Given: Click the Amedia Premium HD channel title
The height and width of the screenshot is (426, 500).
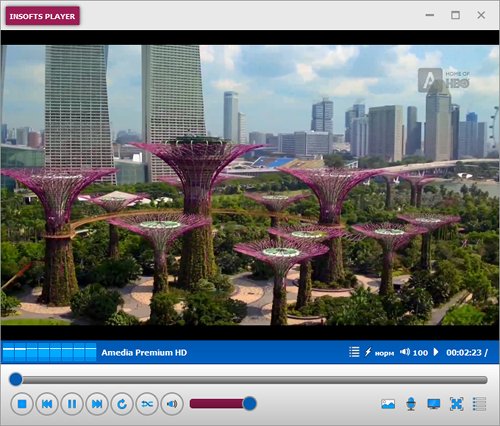Looking at the screenshot, I should [144, 353].
